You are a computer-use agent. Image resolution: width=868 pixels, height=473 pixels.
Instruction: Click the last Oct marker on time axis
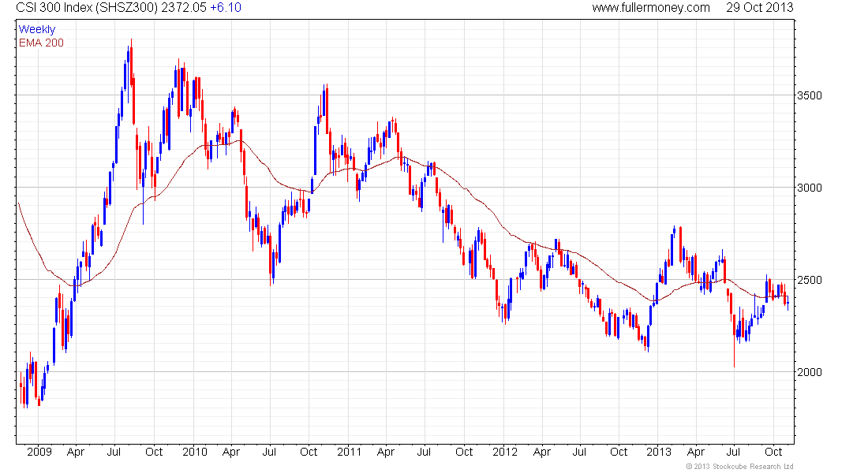pos(774,452)
